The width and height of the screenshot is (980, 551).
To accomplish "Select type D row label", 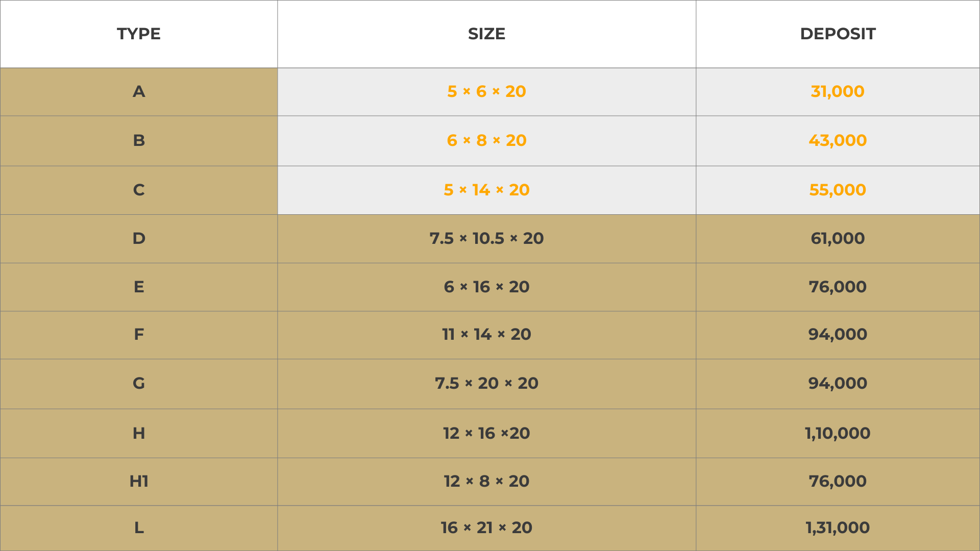I will tap(139, 238).
